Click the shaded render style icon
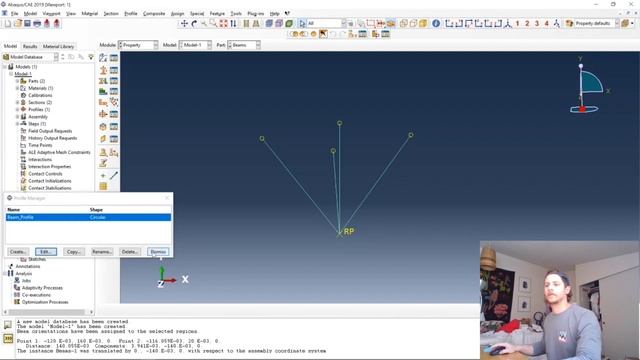 [289, 24]
